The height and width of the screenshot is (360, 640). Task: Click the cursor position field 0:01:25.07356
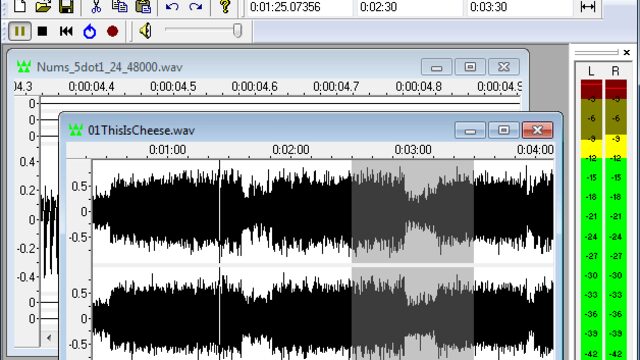coord(299,7)
